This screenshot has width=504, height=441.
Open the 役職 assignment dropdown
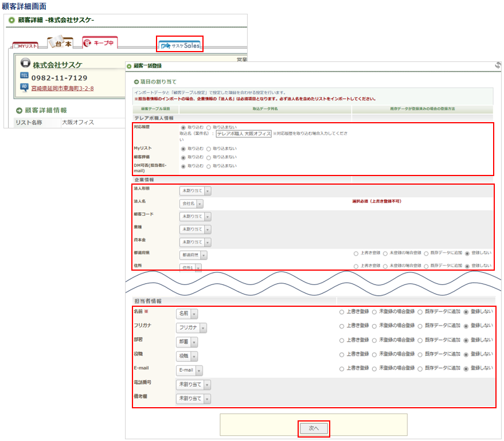(x=187, y=356)
